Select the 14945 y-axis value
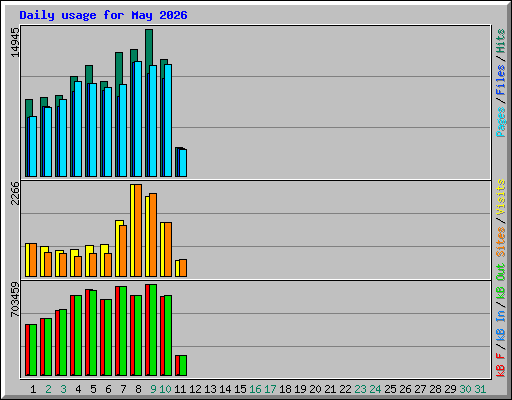The image size is (512, 400). (x=15, y=42)
